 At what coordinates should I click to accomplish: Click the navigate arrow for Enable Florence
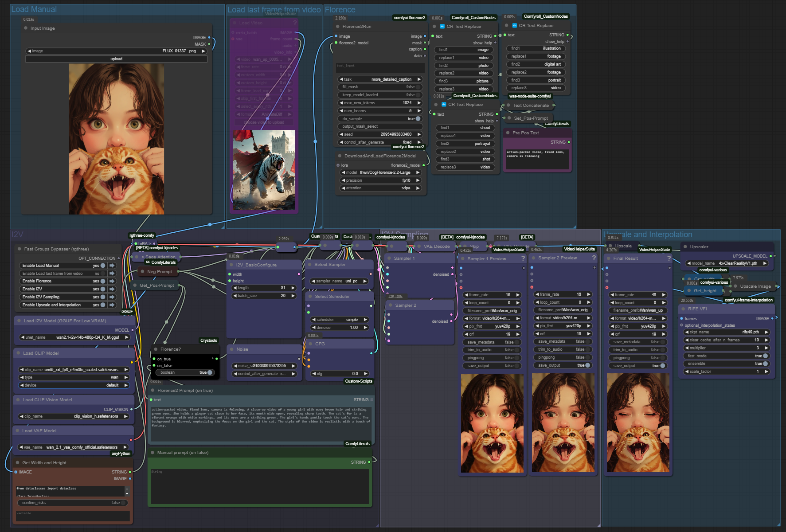click(112, 281)
